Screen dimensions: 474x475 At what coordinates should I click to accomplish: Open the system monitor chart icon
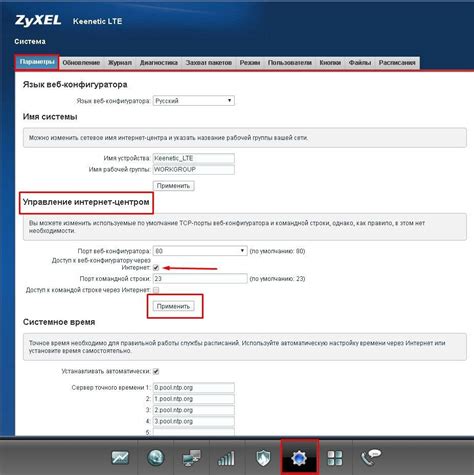(x=120, y=457)
